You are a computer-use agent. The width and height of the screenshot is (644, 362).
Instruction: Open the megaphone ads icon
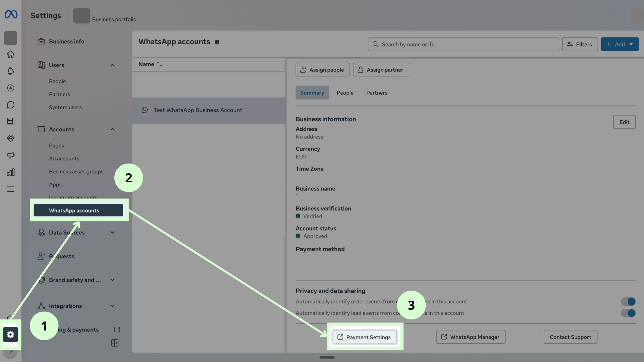(11, 155)
